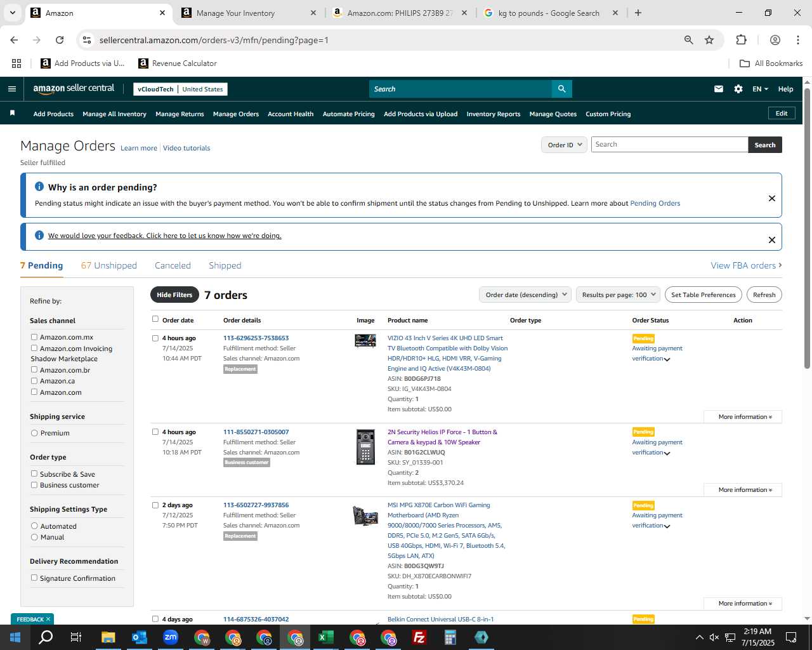Open a new browser tab with plus
This screenshot has height=650, width=812.
[x=638, y=13]
